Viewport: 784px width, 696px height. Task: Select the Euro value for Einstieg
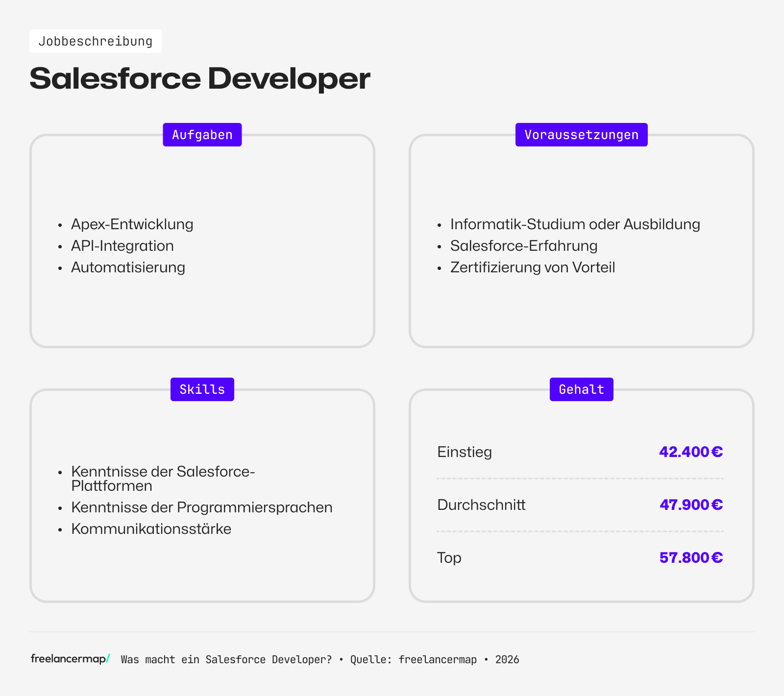(691, 452)
